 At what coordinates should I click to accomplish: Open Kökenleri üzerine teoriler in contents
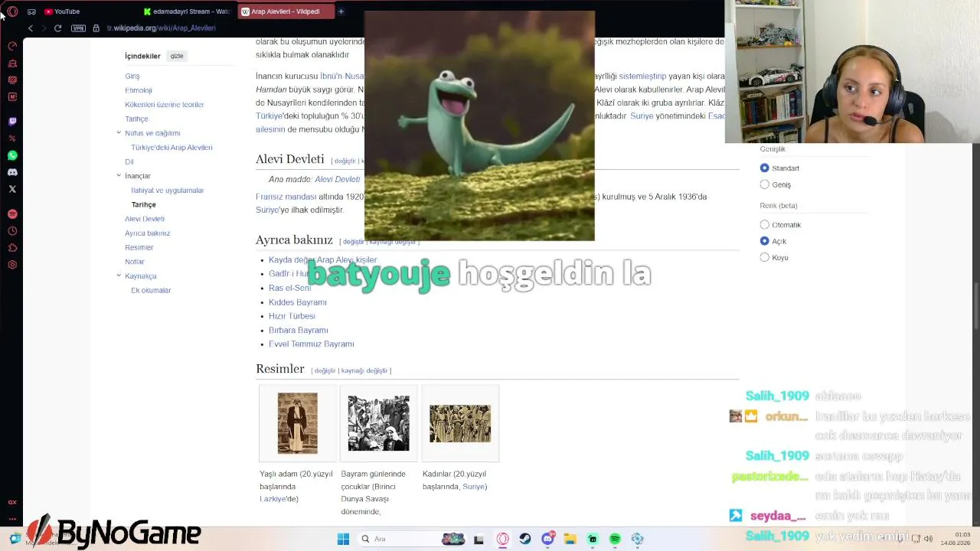[165, 105]
